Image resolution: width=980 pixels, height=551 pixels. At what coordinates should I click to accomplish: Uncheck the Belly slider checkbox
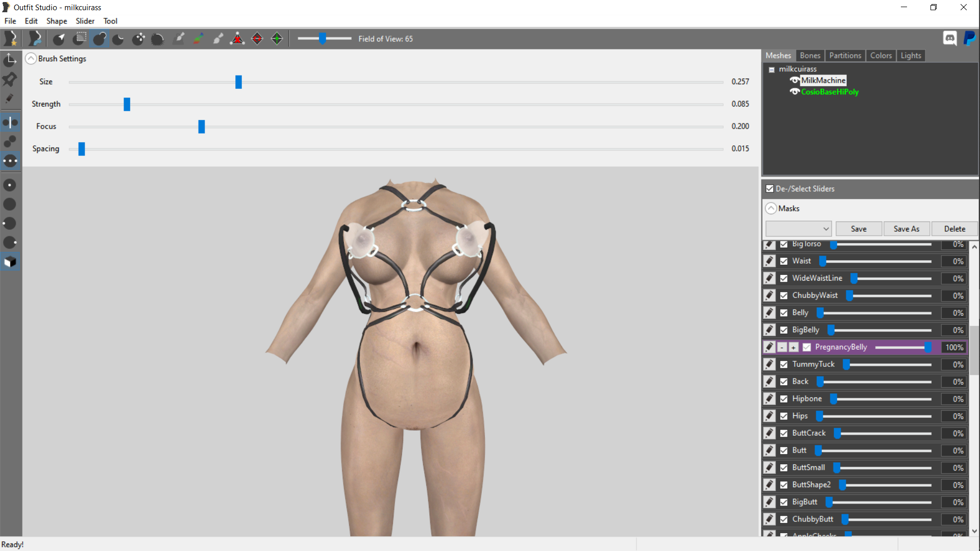pos(784,313)
